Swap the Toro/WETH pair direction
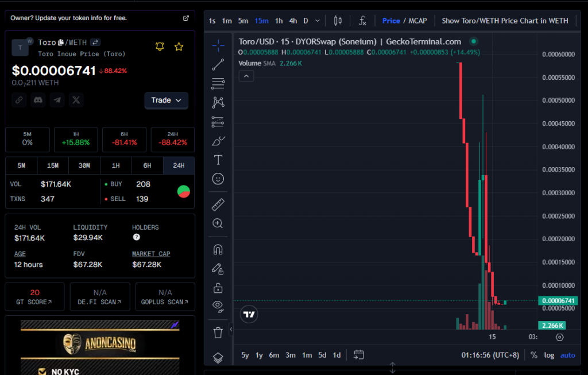The image size is (588, 375). pos(95,42)
